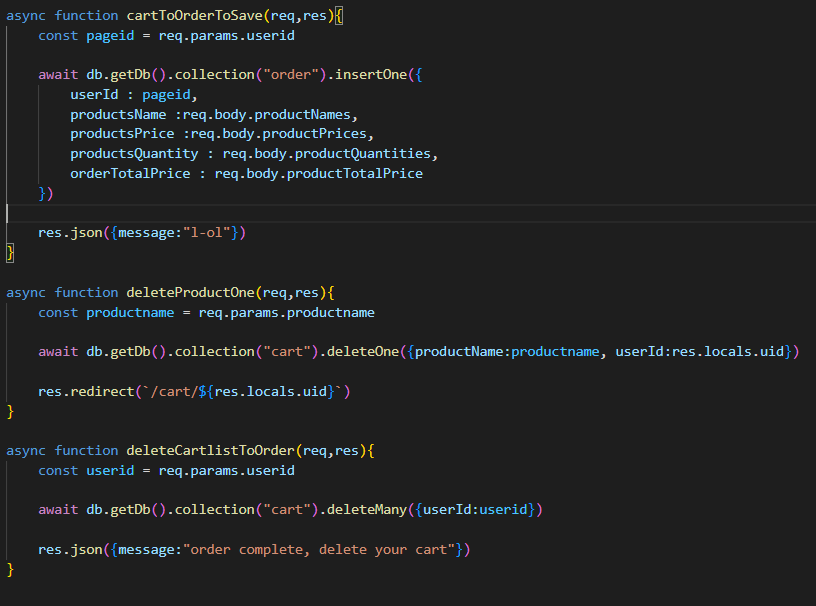Click req.params.productname expression

click(x=286, y=313)
